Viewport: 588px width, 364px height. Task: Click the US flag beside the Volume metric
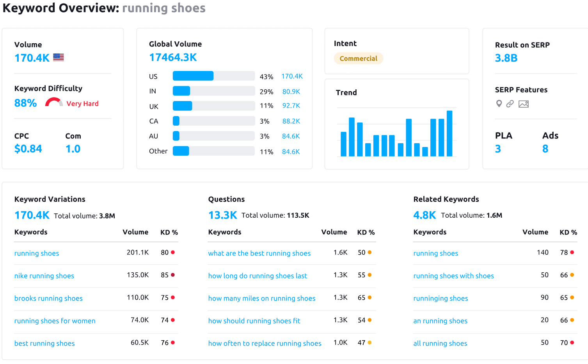pyautogui.click(x=58, y=57)
